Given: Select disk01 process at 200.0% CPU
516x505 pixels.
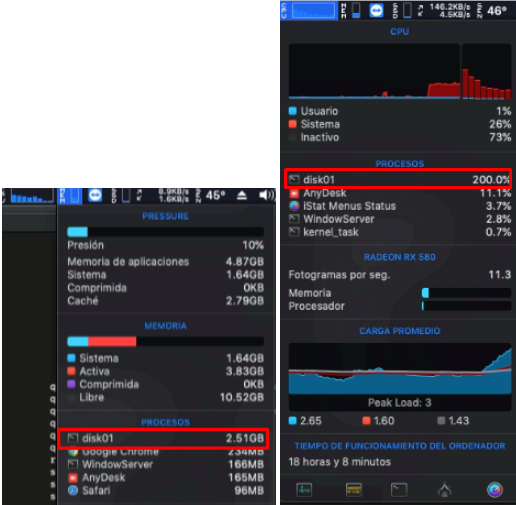Looking at the screenshot, I should pyautogui.click(x=398, y=179).
